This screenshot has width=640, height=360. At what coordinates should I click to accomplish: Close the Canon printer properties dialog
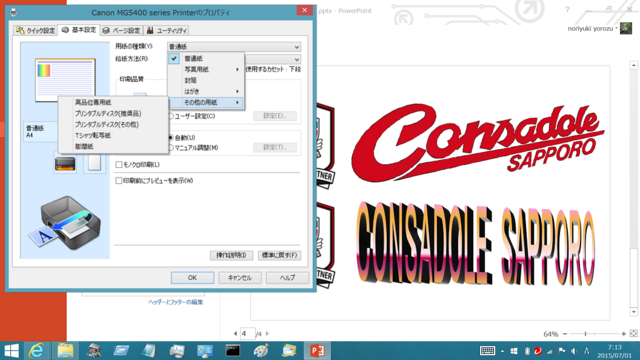point(304,10)
